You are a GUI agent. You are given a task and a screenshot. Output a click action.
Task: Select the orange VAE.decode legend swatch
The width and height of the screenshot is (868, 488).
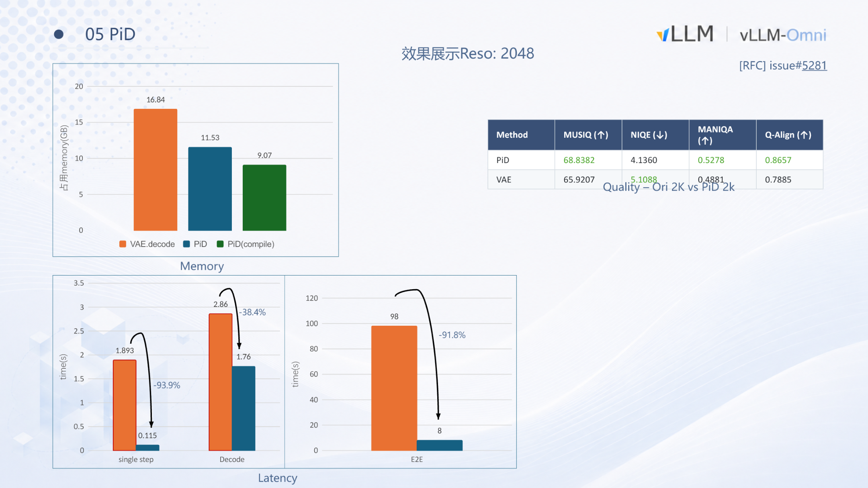123,244
